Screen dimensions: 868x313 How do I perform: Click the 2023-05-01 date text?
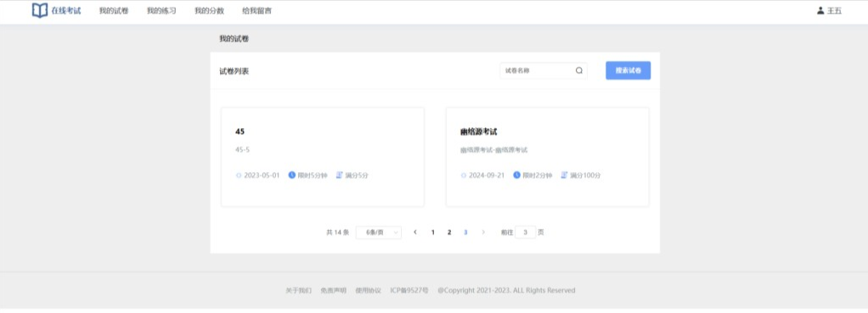pyautogui.click(x=262, y=176)
